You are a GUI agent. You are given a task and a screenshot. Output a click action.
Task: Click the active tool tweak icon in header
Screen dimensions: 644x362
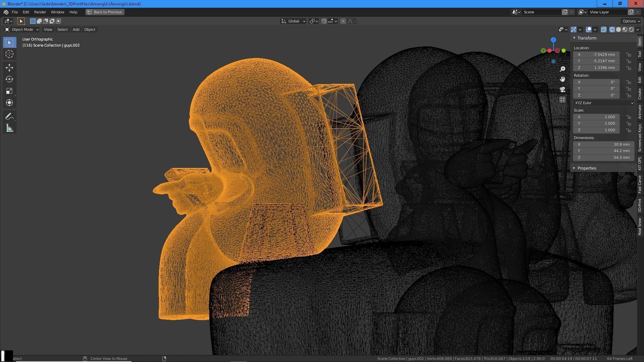21,21
